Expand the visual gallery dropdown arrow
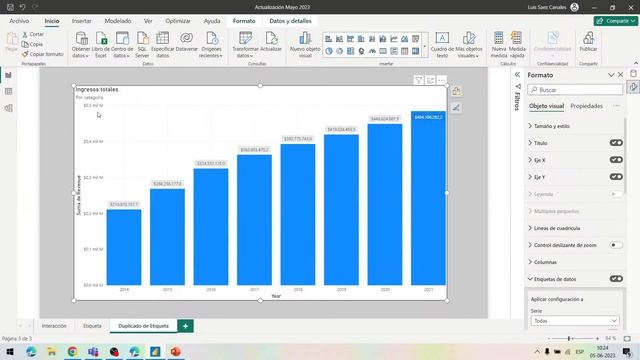Image resolution: width=640 pixels, height=360 pixels. (424, 45)
